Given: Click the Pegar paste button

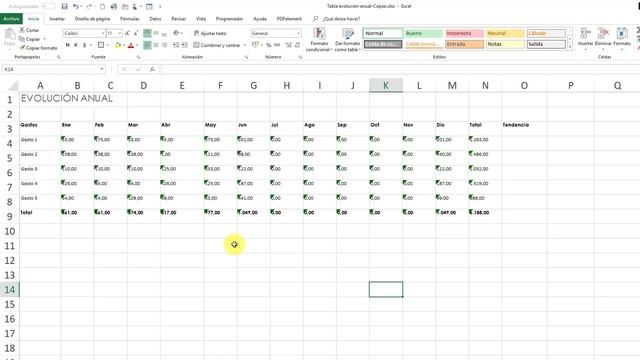Looking at the screenshot, I should [9, 38].
